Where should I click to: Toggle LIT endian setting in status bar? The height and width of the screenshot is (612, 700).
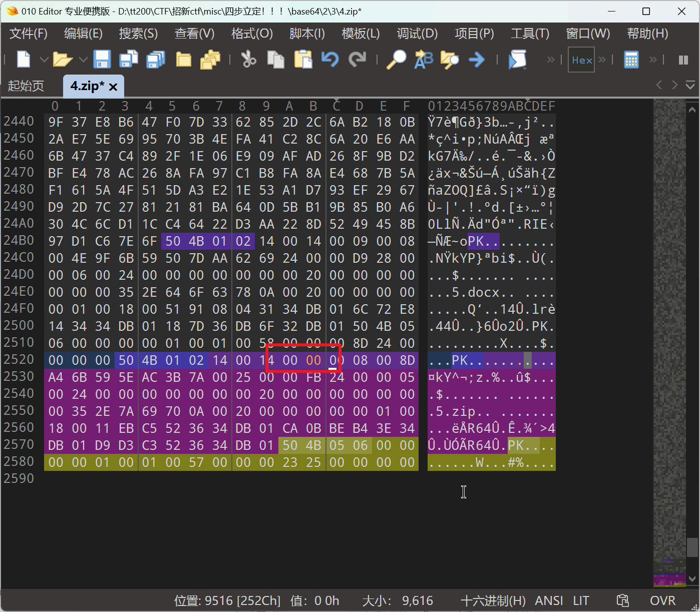(581, 600)
